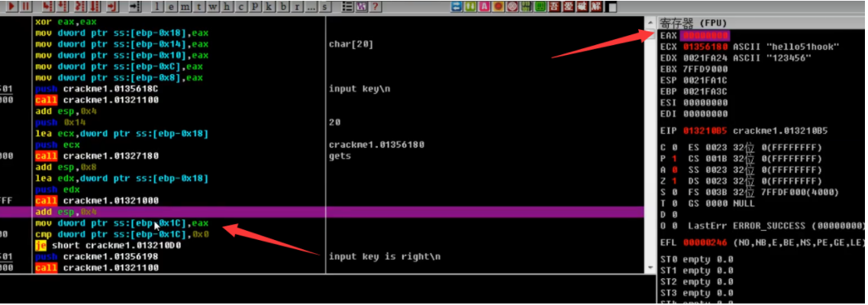Select 'push crackme1.0135618C' instruction
The width and height of the screenshot is (868, 305).
[96, 89]
